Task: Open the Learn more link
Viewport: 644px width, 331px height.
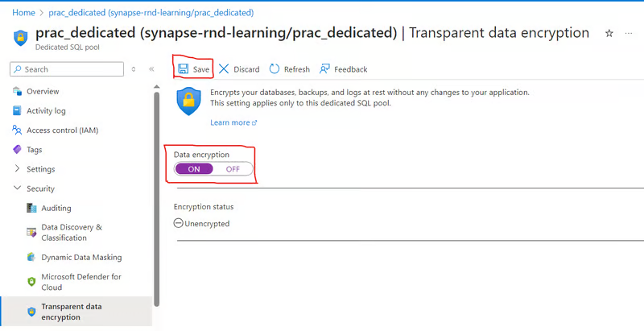Action: point(233,122)
